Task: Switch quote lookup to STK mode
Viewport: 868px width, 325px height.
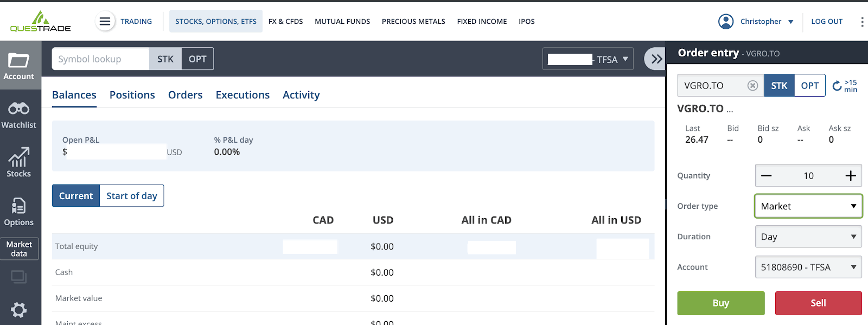Action: tap(165, 59)
